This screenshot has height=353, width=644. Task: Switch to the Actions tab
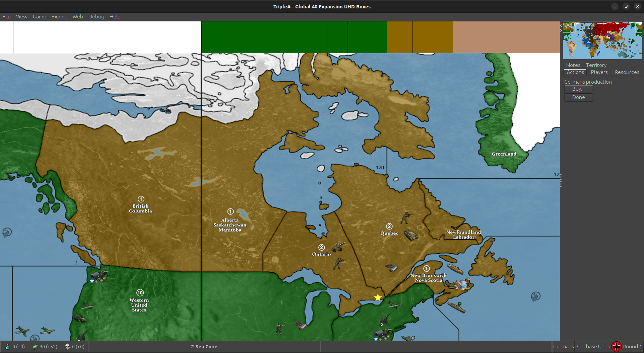click(x=575, y=72)
